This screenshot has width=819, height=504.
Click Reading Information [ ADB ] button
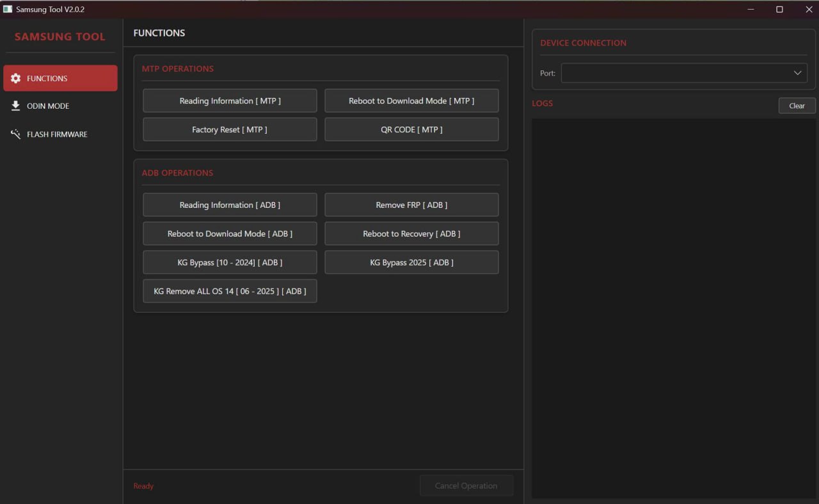230,205
